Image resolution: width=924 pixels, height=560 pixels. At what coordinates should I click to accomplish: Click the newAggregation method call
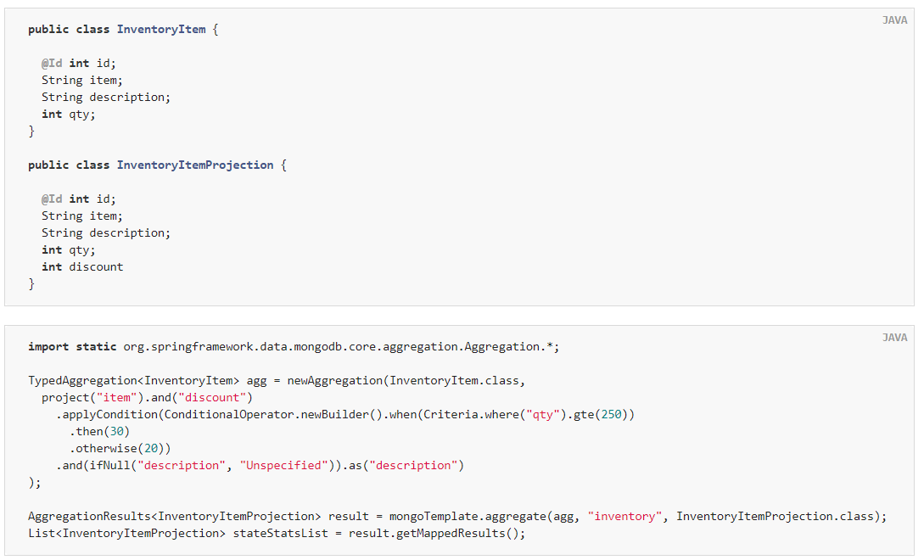tap(334, 380)
